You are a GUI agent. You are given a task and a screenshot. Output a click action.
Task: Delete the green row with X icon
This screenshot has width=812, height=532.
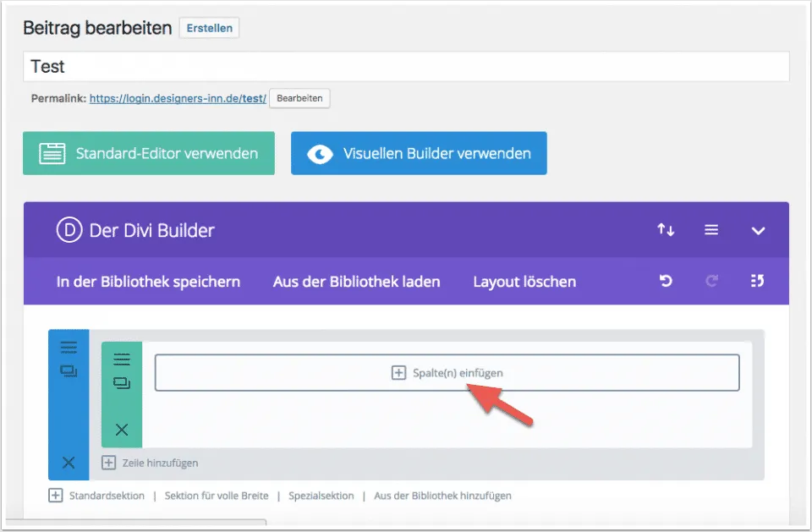[122, 430]
